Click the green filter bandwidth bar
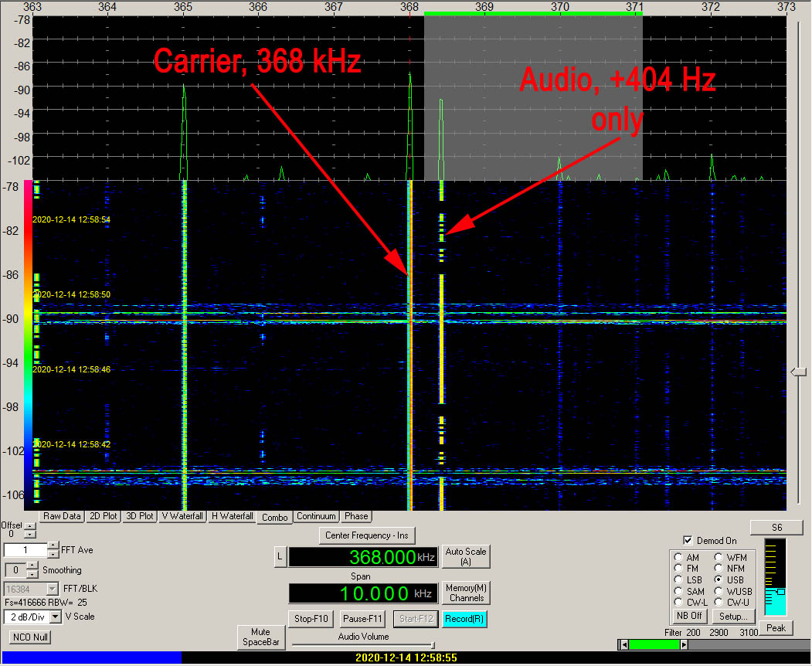This screenshot has width=812, height=666. coord(654,645)
